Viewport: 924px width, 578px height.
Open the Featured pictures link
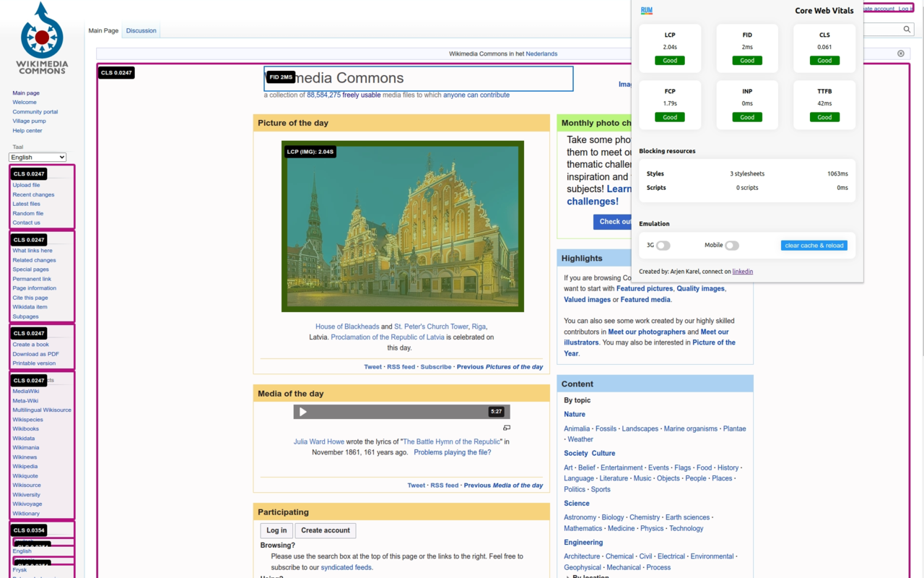(x=645, y=288)
